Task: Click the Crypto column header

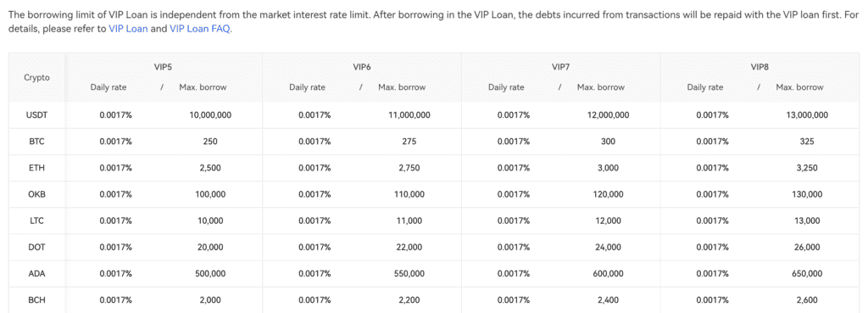Action: coord(36,77)
